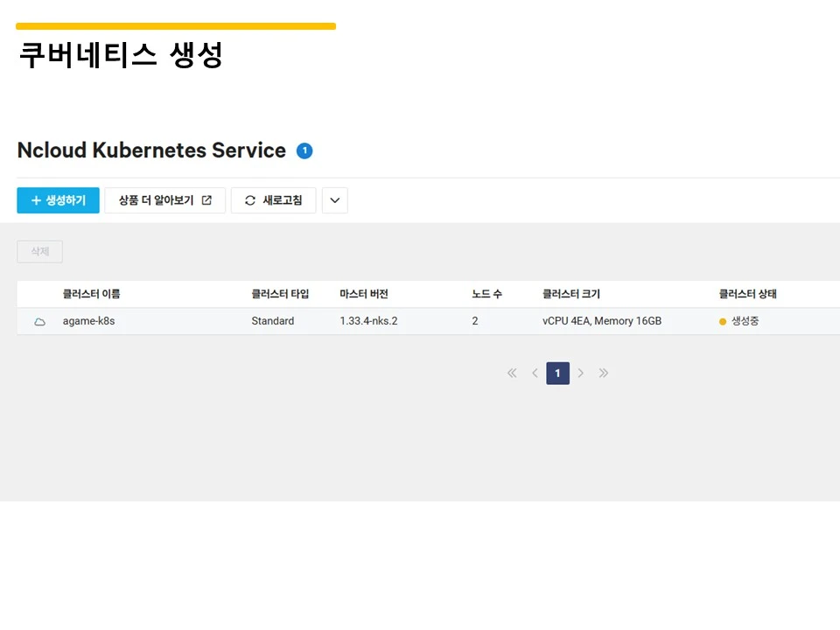The image size is (840, 630).
Task: Jump to first page using double-left arrow
Action: click(x=512, y=373)
